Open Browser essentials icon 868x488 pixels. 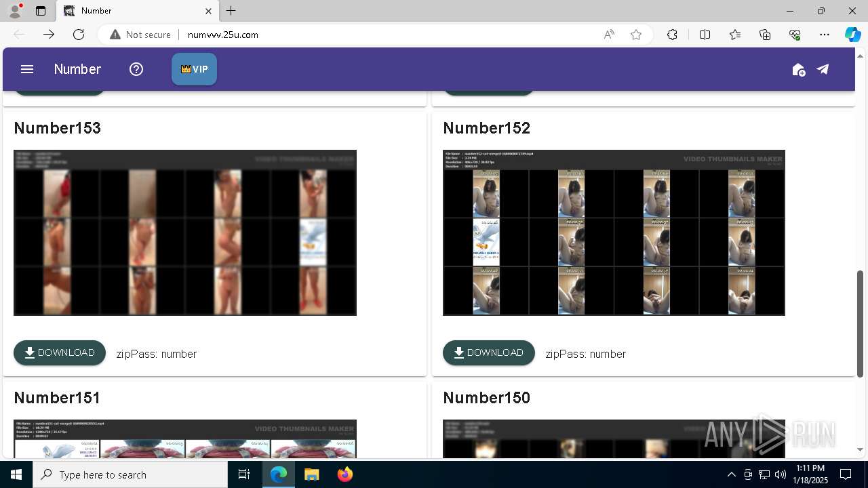795,35
